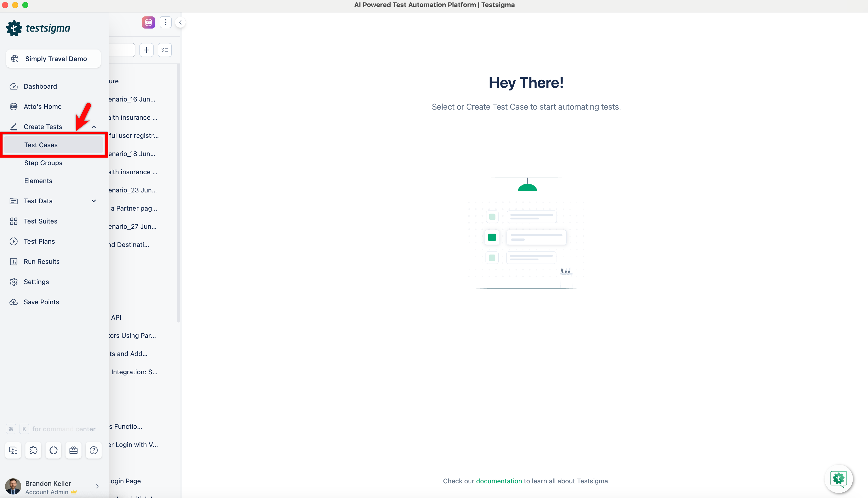Viewport: 868px width, 498px height.
Task: Click the documentation link
Action: (x=499, y=481)
